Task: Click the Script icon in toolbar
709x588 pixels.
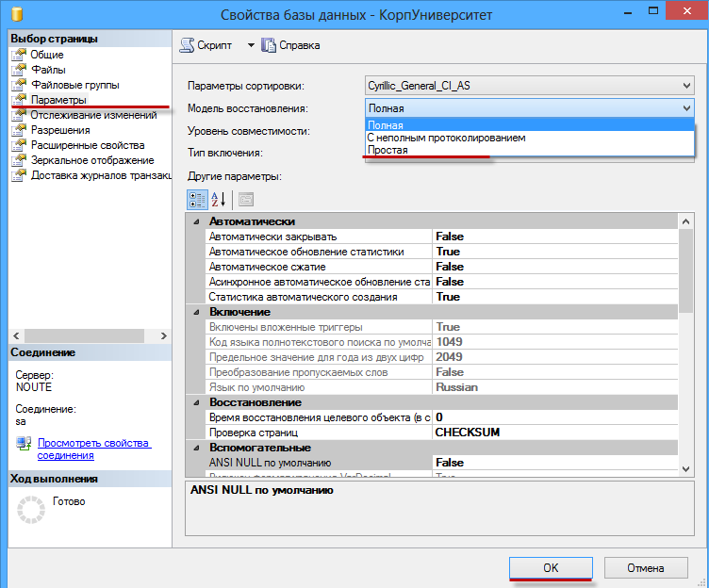Action: pyautogui.click(x=187, y=45)
